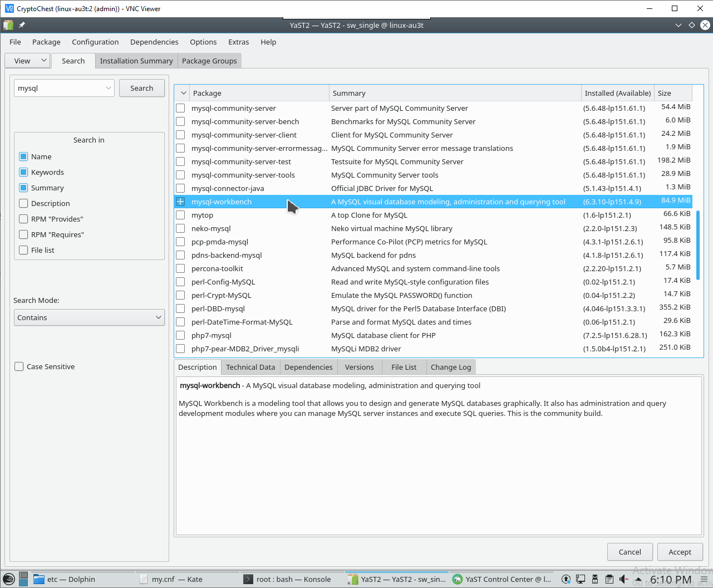Switch to root : bash — Konsole task
The height and width of the screenshot is (588, 713).
click(x=292, y=579)
